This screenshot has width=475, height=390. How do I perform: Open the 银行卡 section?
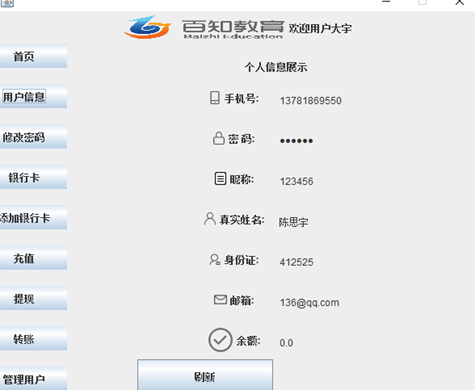click(x=33, y=177)
